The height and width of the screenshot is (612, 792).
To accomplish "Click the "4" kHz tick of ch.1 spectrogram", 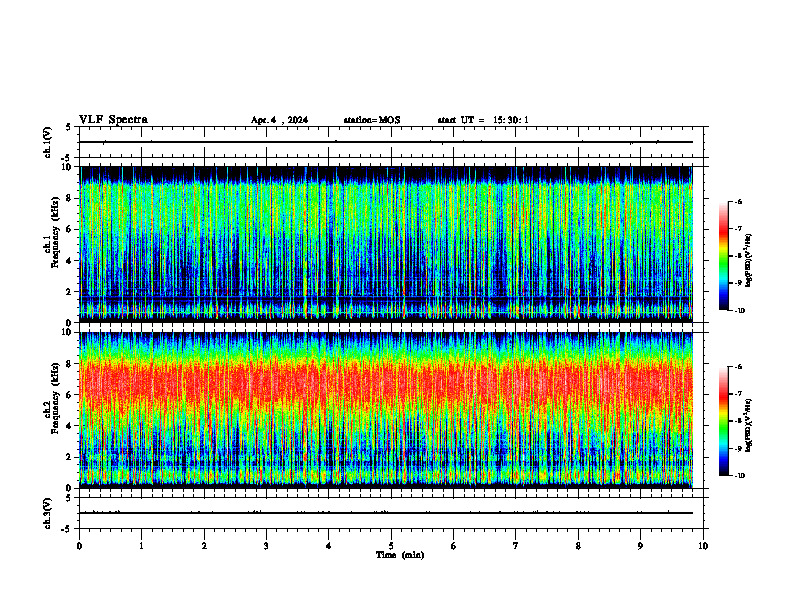I will tap(70, 261).
